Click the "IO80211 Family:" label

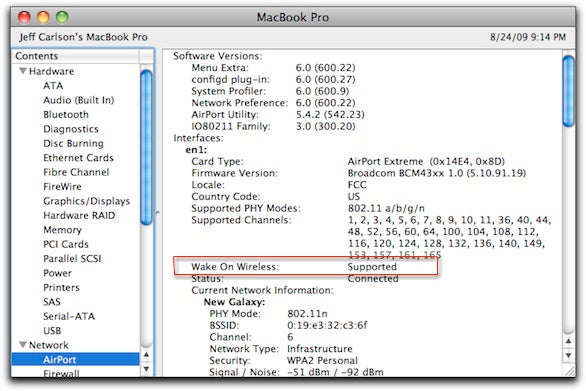pos(231,126)
